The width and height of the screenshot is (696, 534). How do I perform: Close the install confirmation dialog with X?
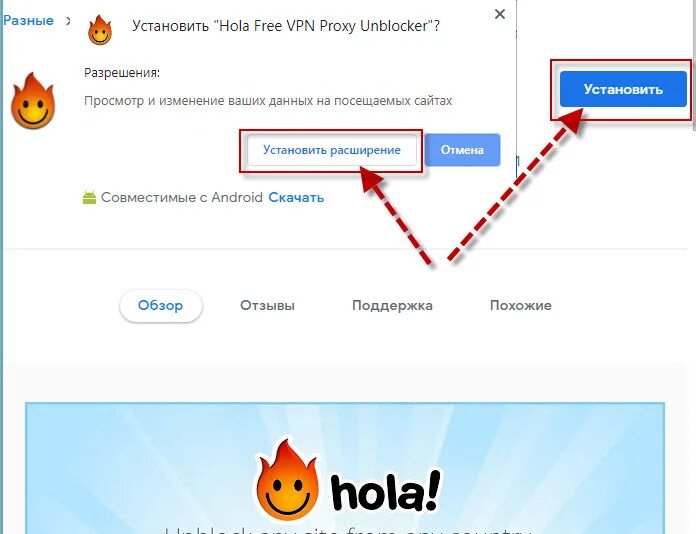click(x=500, y=14)
